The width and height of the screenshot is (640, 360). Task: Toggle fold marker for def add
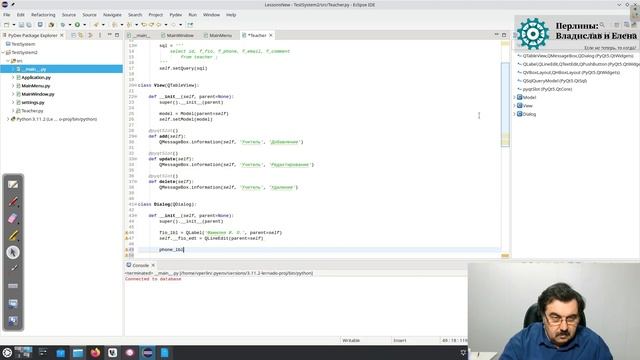click(136, 136)
